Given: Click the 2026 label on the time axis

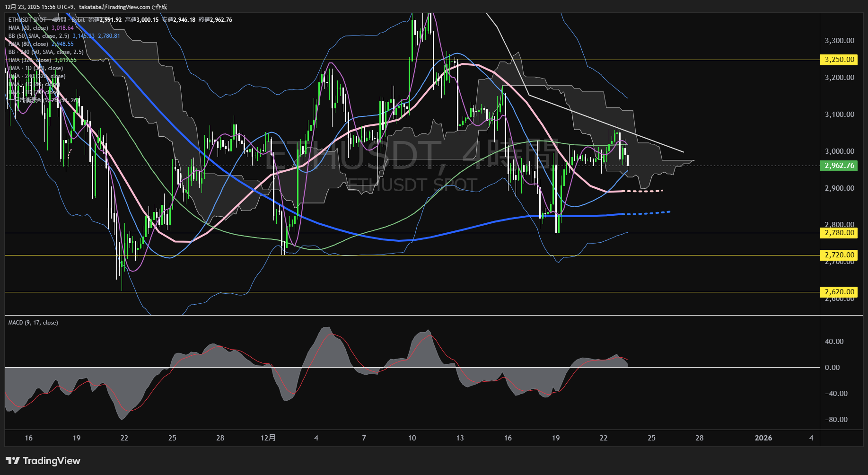Looking at the screenshot, I should [763, 438].
